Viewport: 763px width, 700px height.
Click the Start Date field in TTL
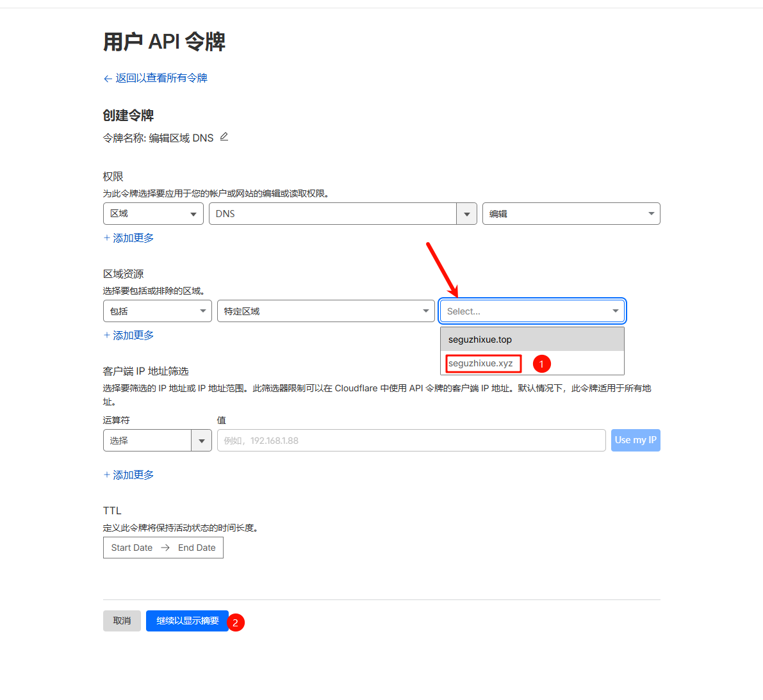pos(132,548)
